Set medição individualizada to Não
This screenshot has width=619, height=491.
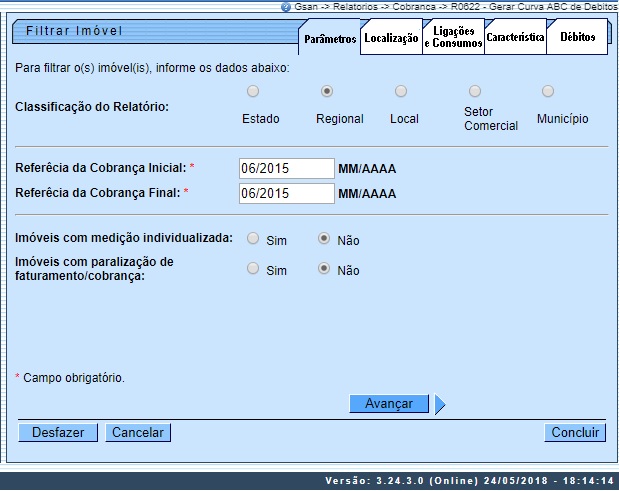point(324,239)
